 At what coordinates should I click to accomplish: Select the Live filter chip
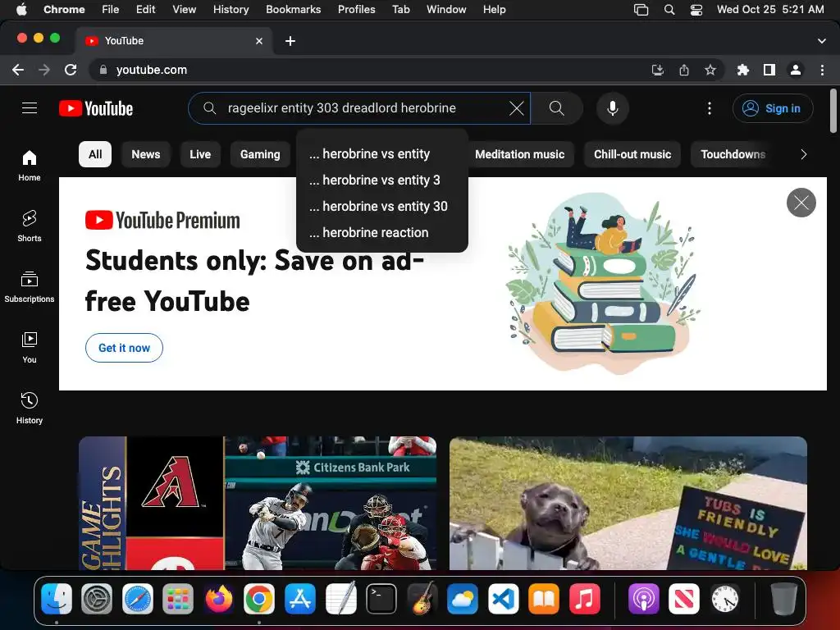(200, 154)
